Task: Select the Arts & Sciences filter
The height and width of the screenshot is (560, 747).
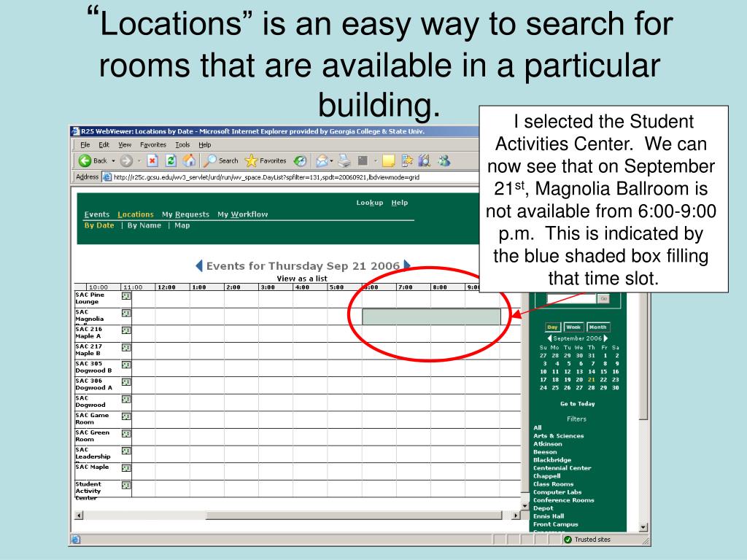Action: point(558,436)
